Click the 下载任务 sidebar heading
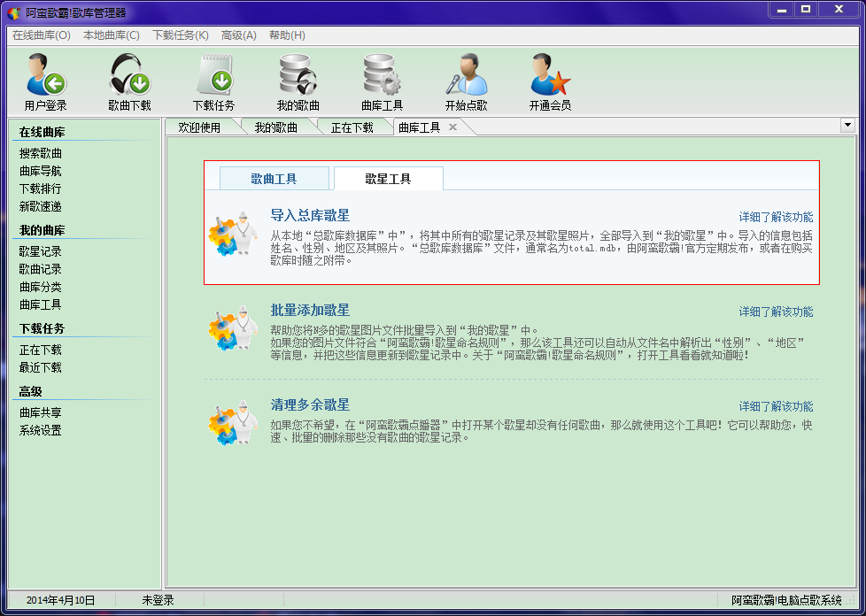Image resolution: width=866 pixels, height=616 pixels. [42, 329]
